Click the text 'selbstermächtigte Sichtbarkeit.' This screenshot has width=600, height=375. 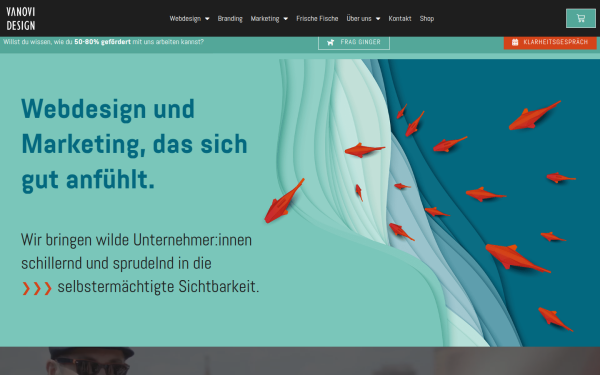[x=158, y=286]
